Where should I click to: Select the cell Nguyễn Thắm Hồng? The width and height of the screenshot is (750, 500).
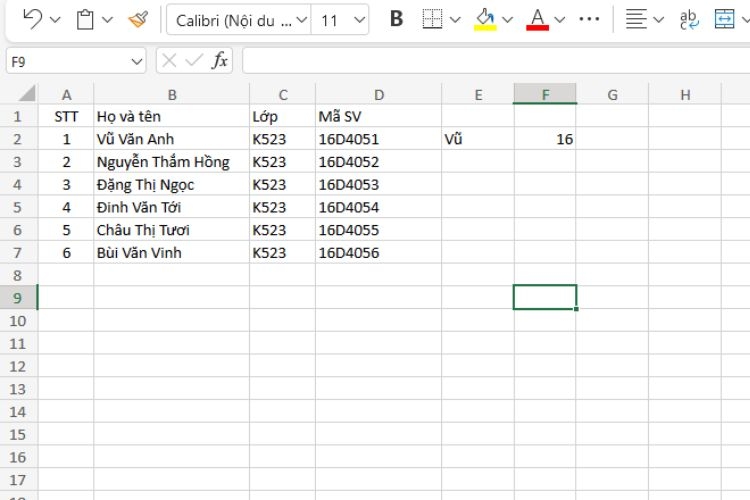coord(172,162)
